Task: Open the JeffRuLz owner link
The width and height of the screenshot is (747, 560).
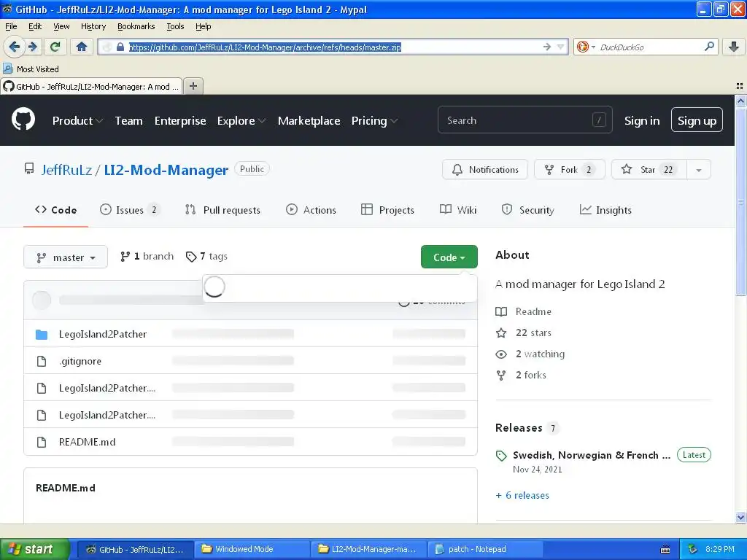Action: (x=66, y=170)
